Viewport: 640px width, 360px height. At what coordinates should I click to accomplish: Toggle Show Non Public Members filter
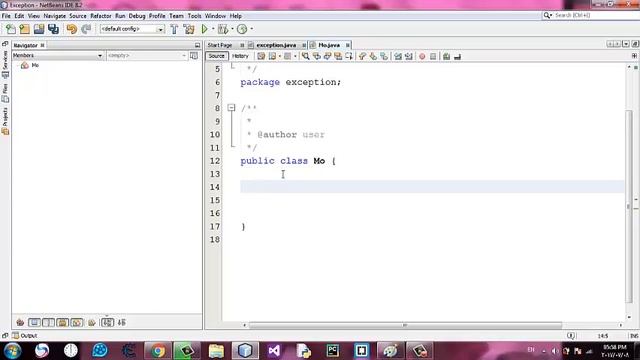(x=62, y=322)
